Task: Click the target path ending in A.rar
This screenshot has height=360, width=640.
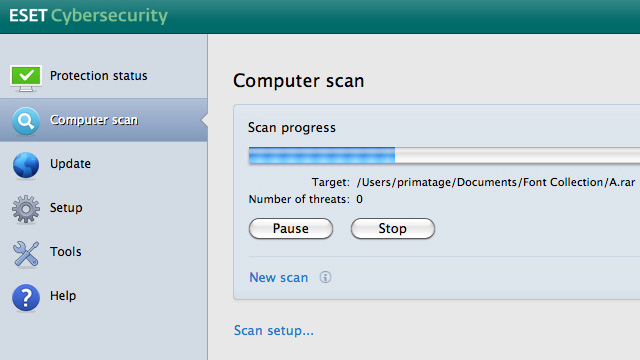Action: coord(496,182)
